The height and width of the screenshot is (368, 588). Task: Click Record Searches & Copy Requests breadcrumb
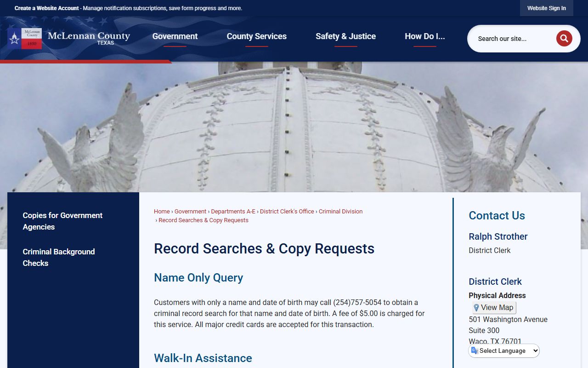pyautogui.click(x=204, y=220)
